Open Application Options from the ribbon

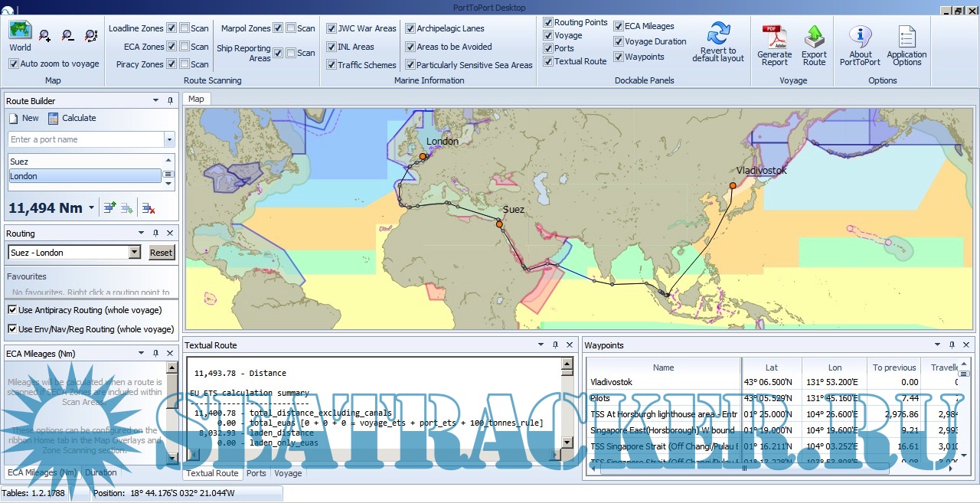tap(906, 36)
